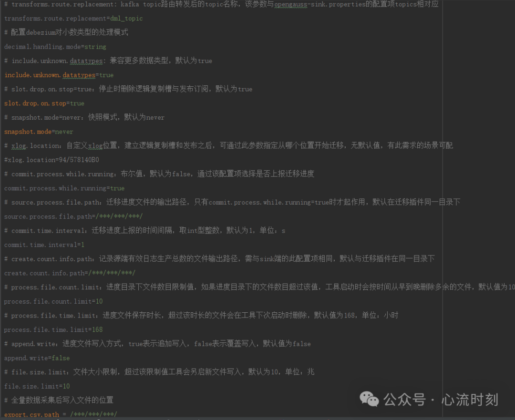Click comment describing commit.time.interval
The height and width of the screenshot is (420, 515).
pyautogui.click(x=145, y=231)
